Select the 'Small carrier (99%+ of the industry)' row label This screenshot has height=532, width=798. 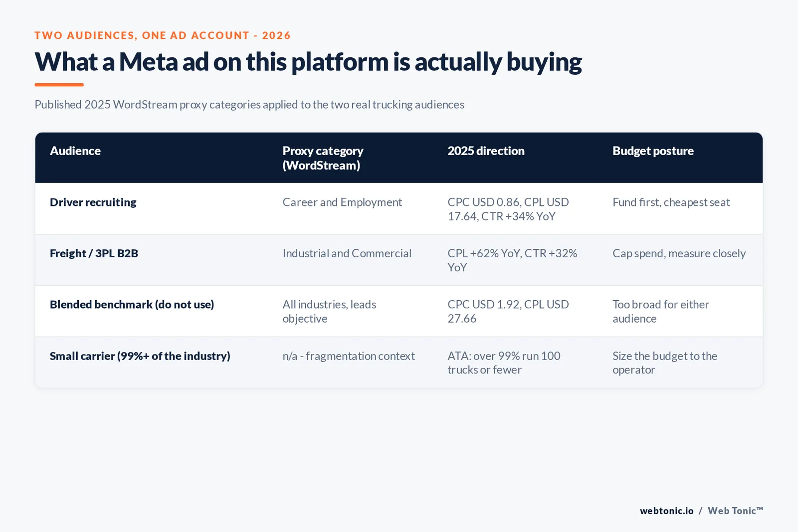coord(140,356)
